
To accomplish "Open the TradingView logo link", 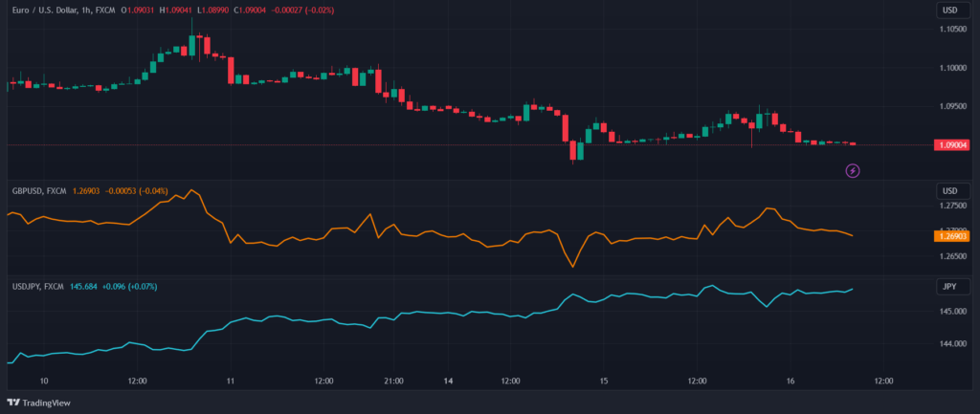I will [x=38, y=403].
